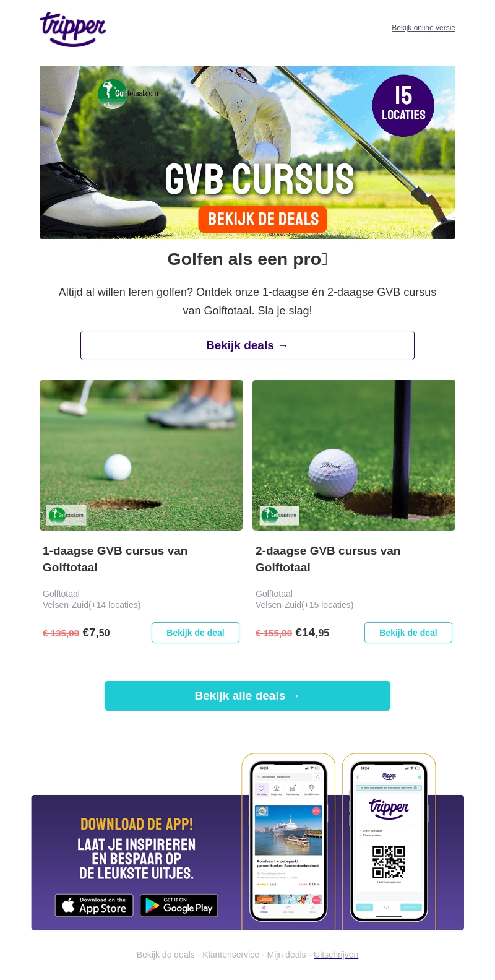Open the 2-daagse GVB cursus photo
The height and width of the screenshot is (980, 495).
pos(354,455)
